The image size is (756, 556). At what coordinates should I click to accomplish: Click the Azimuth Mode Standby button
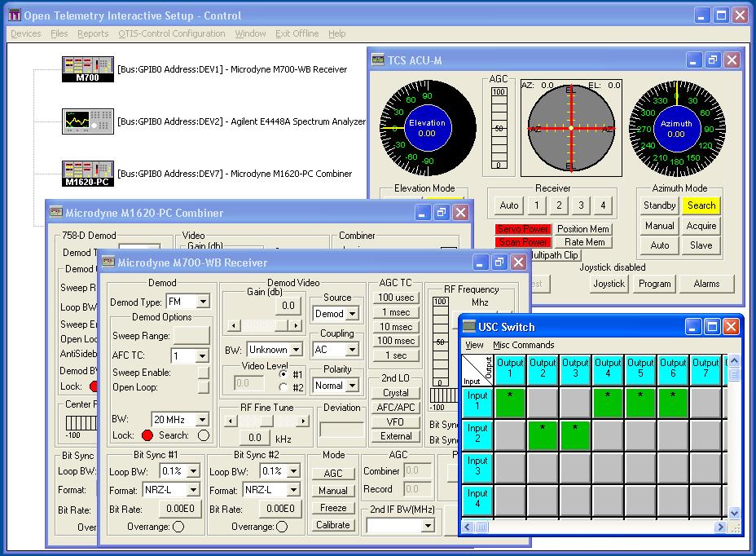(660, 205)
